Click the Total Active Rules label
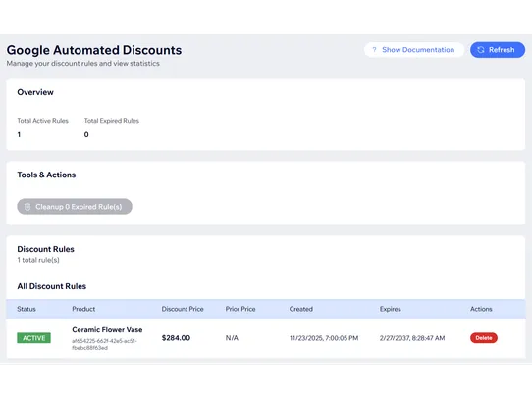532x399 pixels. click(43, 121)
